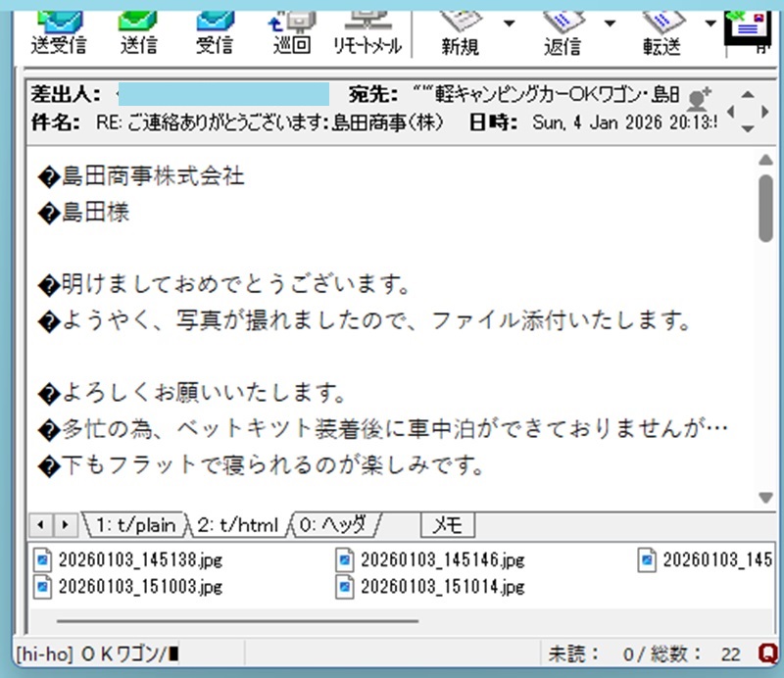Add sender to address book icon
This screenshot has width=784, height=678.
(699, 97)
